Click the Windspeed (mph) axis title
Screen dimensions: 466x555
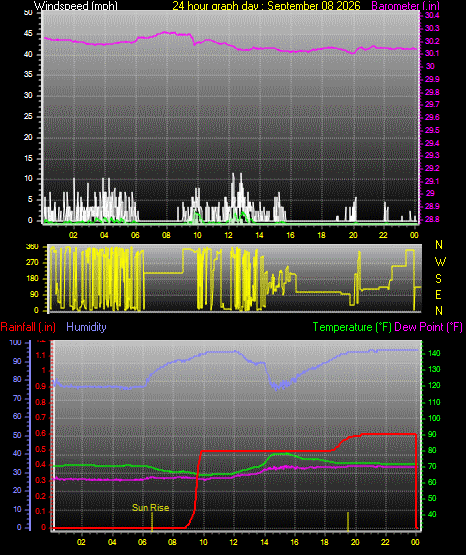76,6
